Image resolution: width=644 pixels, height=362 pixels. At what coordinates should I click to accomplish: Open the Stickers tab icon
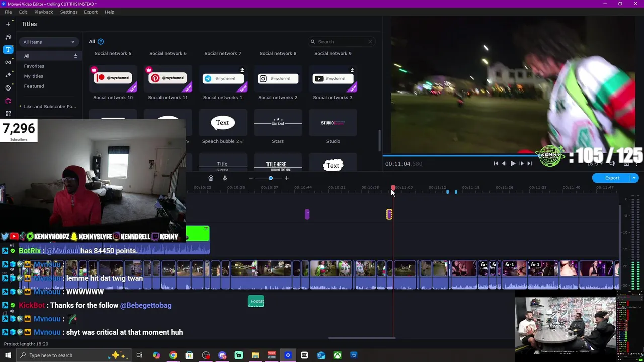[8, 87]
